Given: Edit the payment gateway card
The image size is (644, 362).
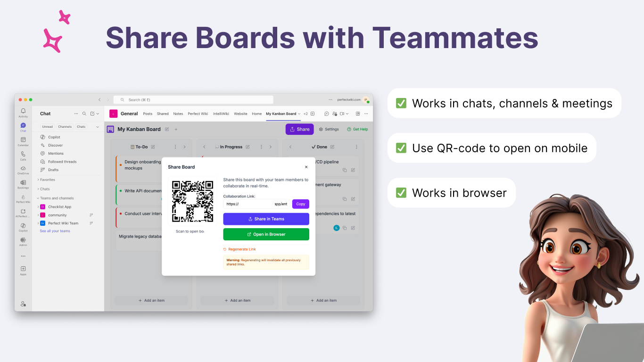Looking at the screenshot, I should point(353,199).
